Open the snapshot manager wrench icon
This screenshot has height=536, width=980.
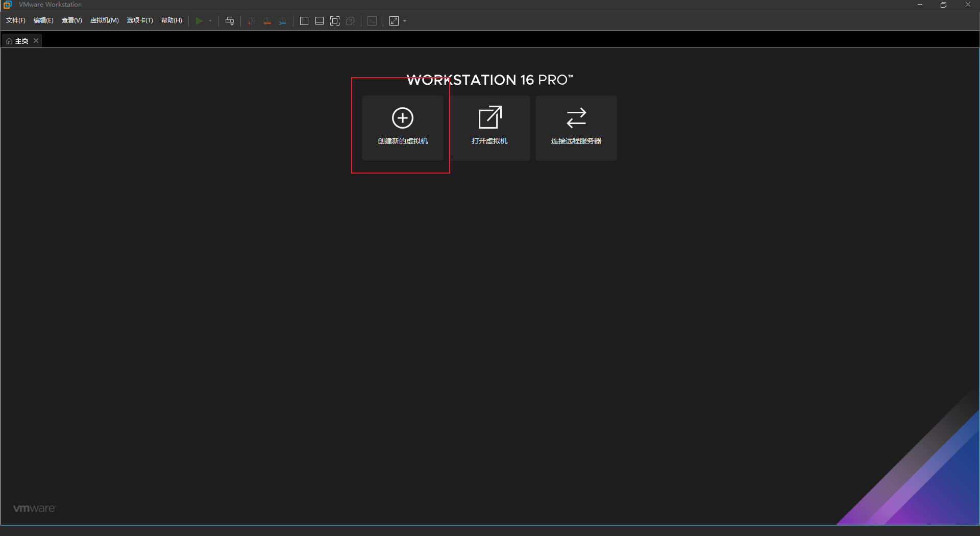click(x=283, y=21)
